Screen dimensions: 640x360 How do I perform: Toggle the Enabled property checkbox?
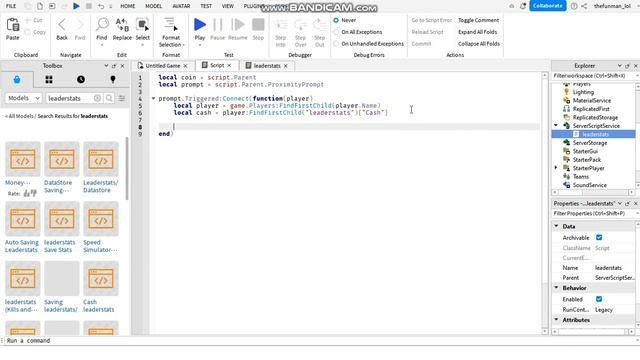(599, 299)
